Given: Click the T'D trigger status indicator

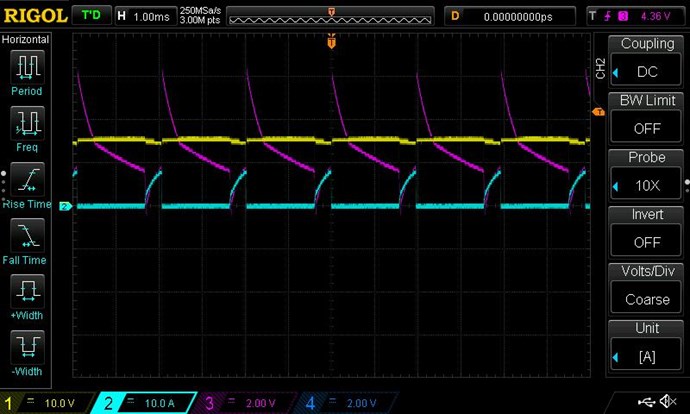Looking at the screenshot, I should pyautogui.click(x=91, y=16).
